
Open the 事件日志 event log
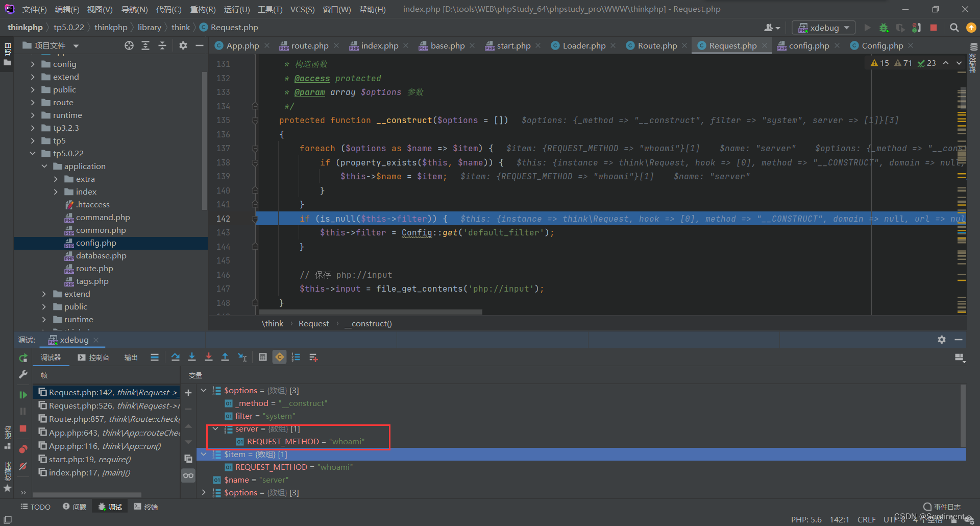pyautogui.click(x=942, y=507)
